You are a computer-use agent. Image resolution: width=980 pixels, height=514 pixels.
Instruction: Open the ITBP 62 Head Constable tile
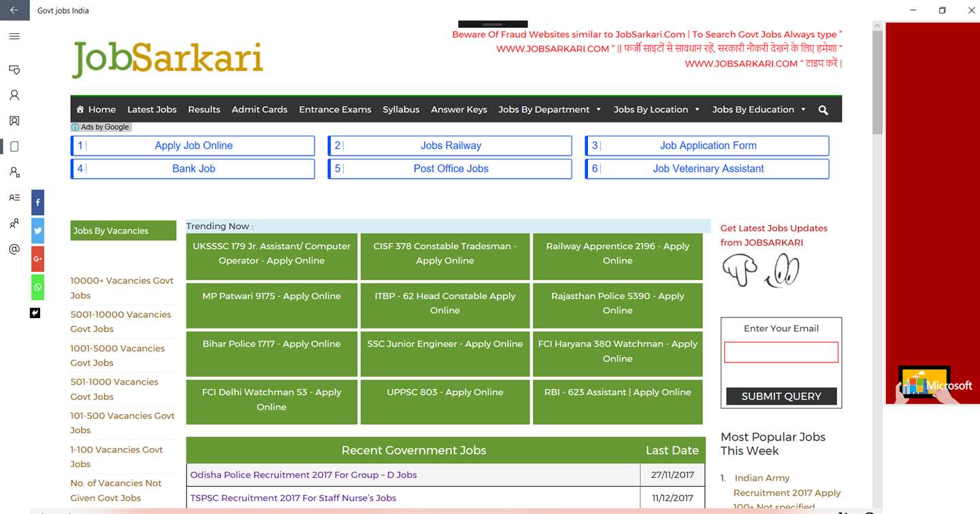(x=445, y=305)
